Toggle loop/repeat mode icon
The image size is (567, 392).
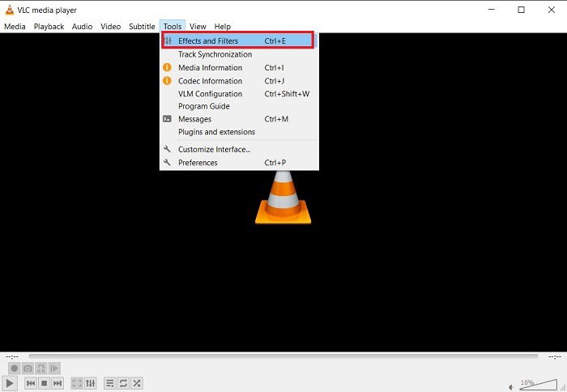pos(123,383)
